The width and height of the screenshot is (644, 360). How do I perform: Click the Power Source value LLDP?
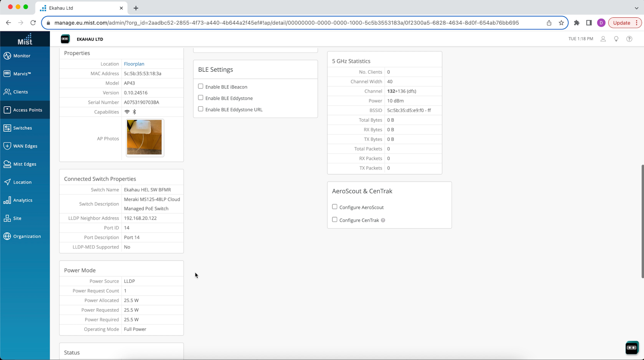(130, 281)
